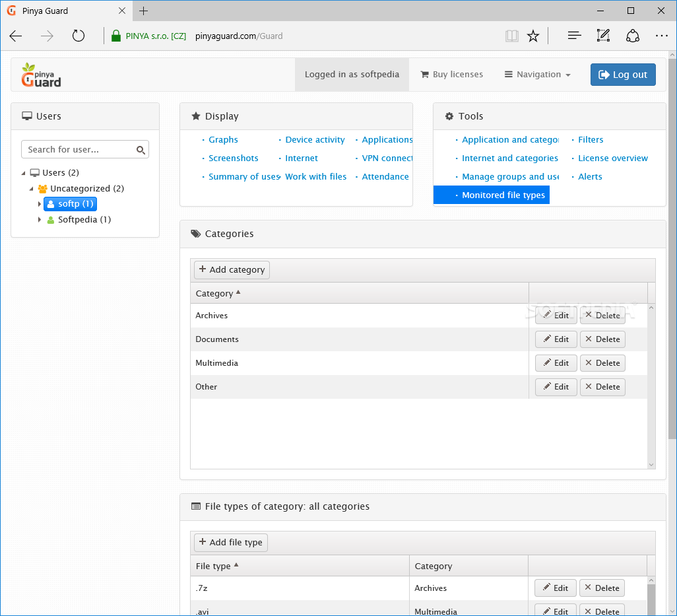Image resolution: width=677 pixels, height=616 pixels.
Task: Click Add category button
Action: click(x=232, y=269)
